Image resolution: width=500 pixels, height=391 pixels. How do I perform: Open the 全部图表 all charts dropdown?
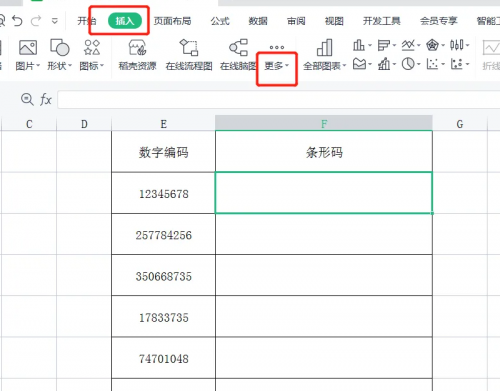pos(324,55)
